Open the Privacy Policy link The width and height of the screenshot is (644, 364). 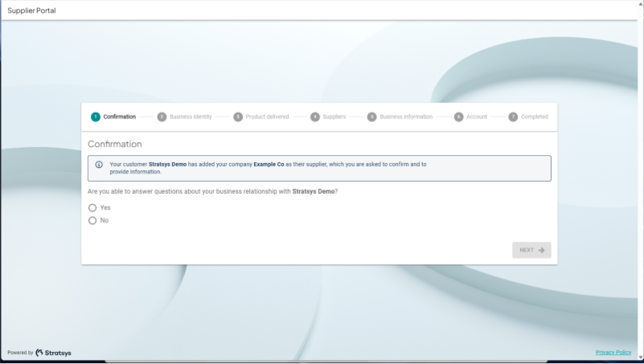click(613, 353)
